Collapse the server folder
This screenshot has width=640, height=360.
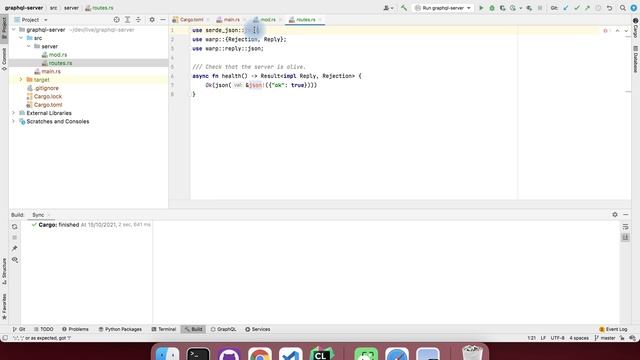coord(29,47)
